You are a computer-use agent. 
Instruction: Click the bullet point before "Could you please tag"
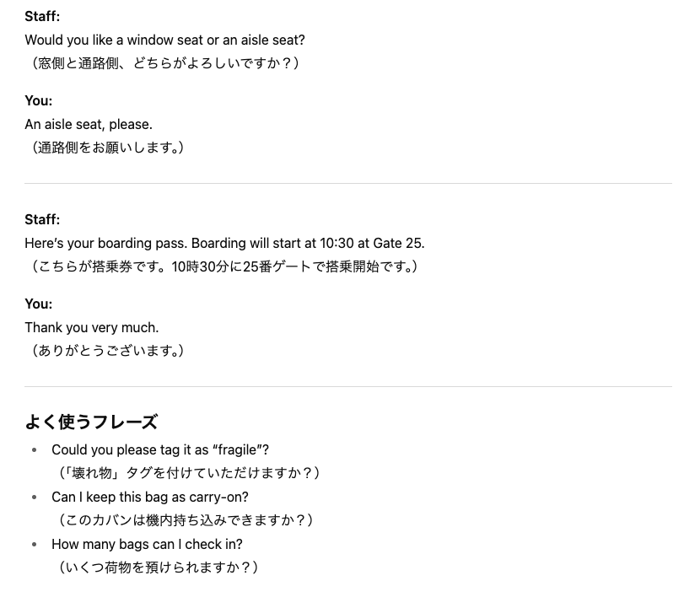tap(35, 450)
